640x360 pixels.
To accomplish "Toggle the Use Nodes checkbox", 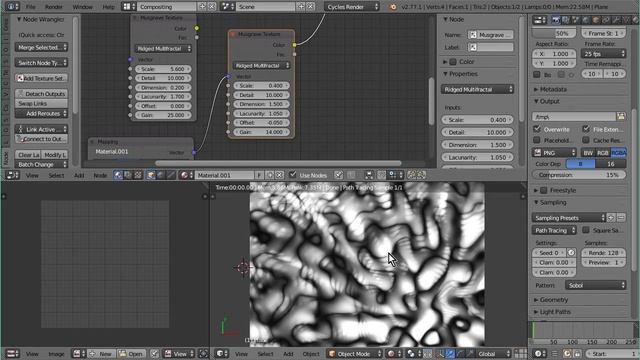I will coord(293,175).
